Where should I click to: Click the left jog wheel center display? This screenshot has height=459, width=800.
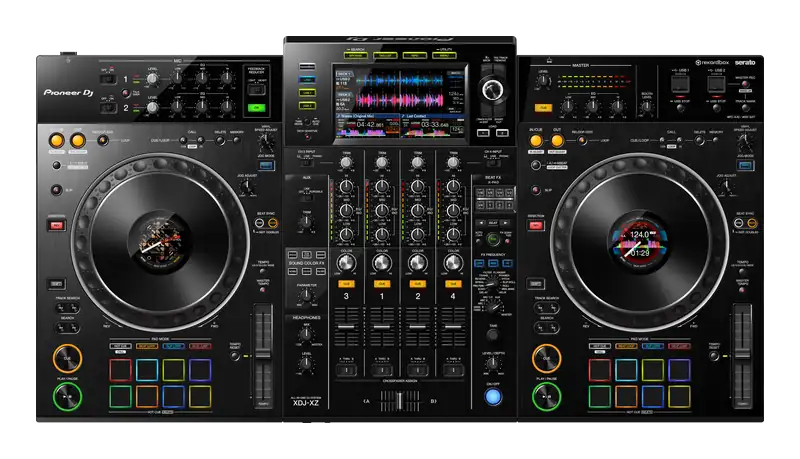pos(160,242)
